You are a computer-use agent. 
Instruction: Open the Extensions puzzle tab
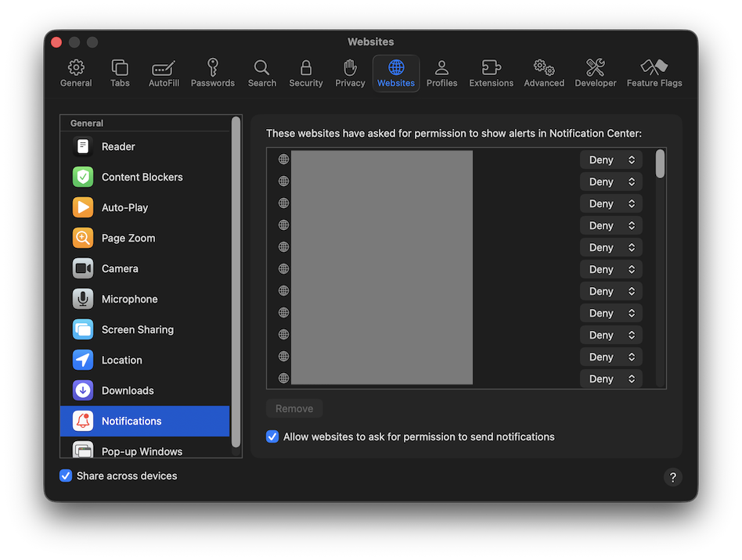491,74
